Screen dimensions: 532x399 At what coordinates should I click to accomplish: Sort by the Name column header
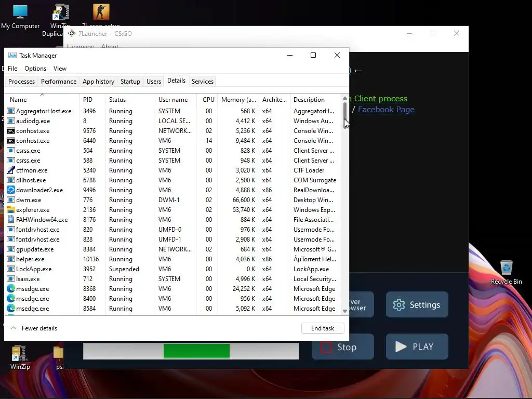point(42,99)
